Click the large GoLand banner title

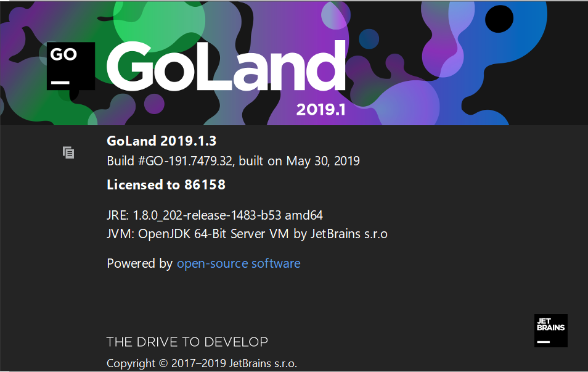pos(226,66)
